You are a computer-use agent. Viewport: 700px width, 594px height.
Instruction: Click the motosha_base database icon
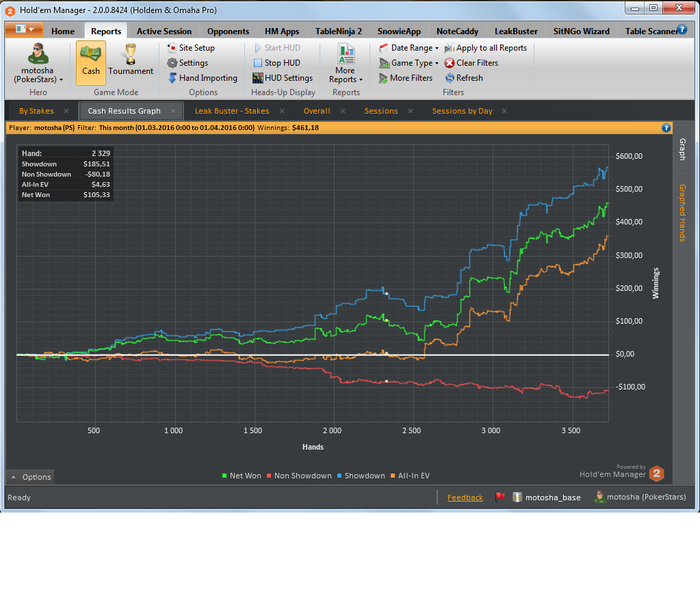pyautogui.click(x=517, y=497)
